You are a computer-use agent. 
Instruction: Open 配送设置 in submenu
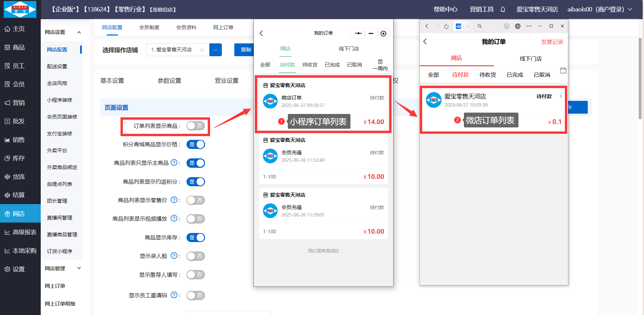[x=57, y=67]
